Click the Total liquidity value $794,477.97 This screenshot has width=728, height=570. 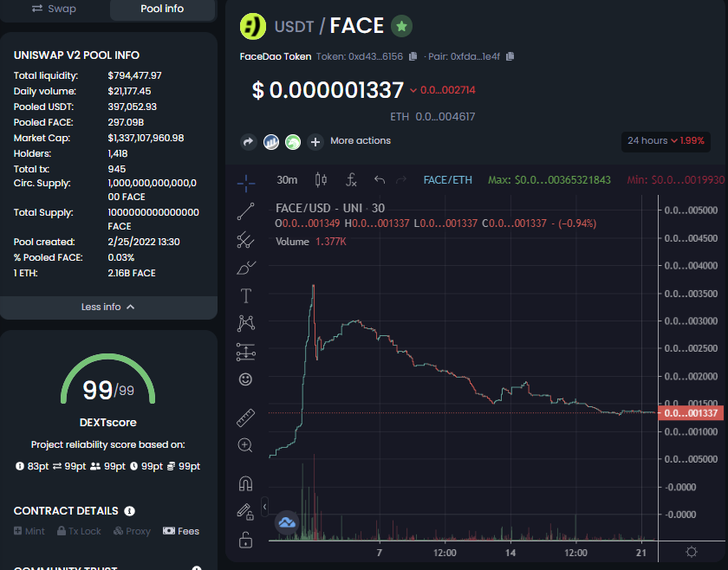(x=134, y=75)
